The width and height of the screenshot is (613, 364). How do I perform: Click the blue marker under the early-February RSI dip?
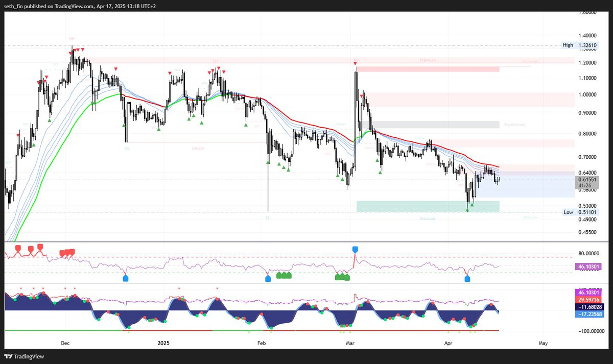point(268,279)
